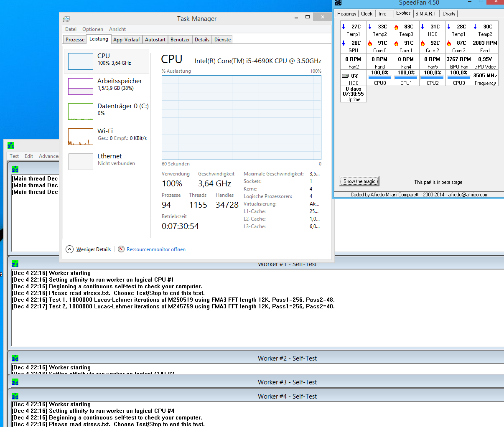Click flame icon beside Core 0 temperature

[x=370, y=43]
